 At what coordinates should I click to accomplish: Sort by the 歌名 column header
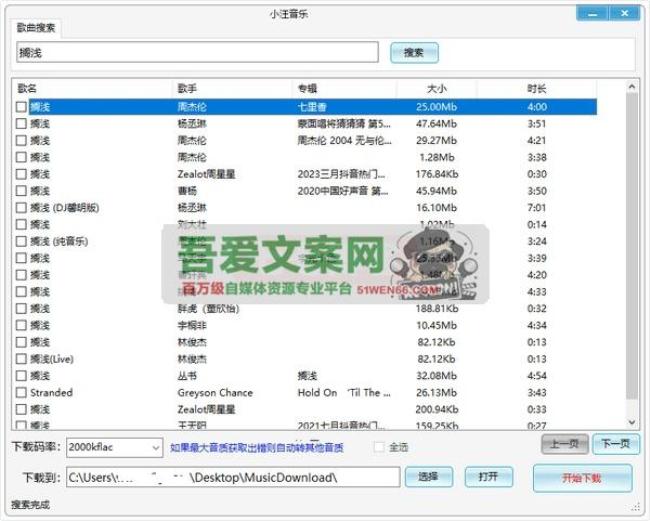27,88
